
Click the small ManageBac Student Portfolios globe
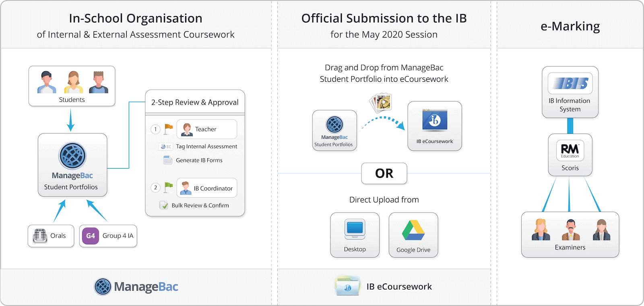pos(334,125)
